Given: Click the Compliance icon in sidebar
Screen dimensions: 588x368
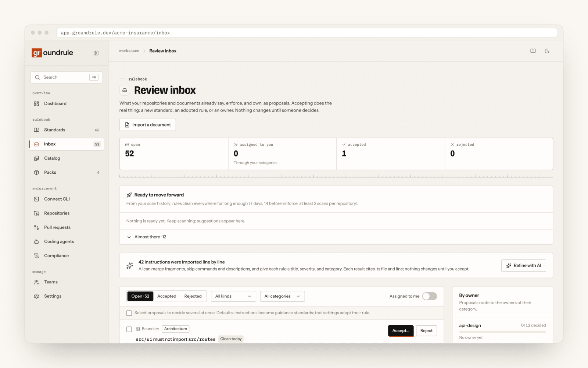Looking at the screenshot, I should tap(36, 256).
